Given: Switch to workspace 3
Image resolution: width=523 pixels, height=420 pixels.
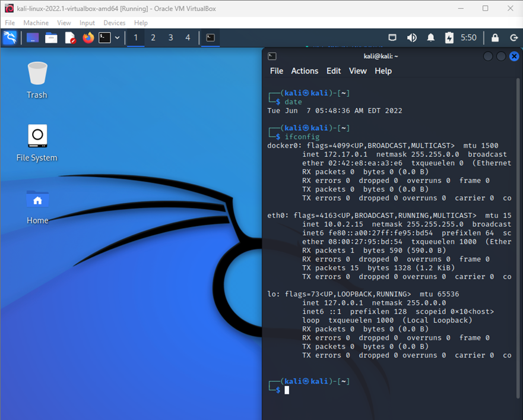Looking at the screenshot, I should pos(171,38).
